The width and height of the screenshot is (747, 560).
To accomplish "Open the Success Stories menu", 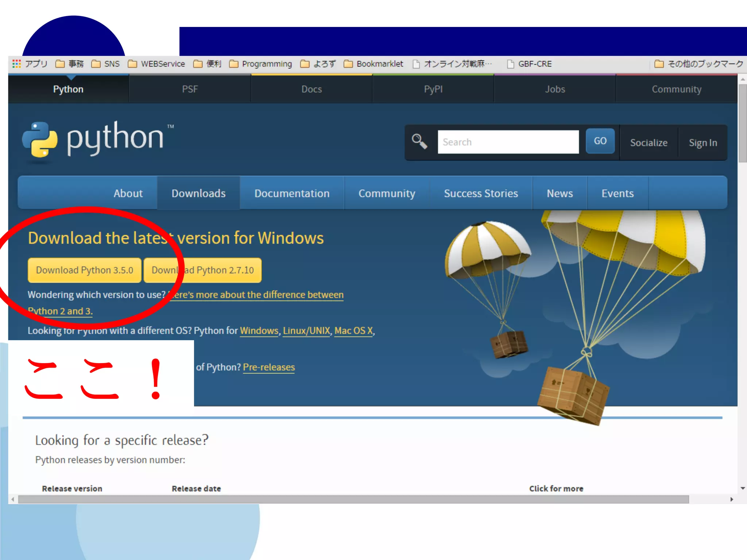I will pyautogui.click(x=481, y=193).
